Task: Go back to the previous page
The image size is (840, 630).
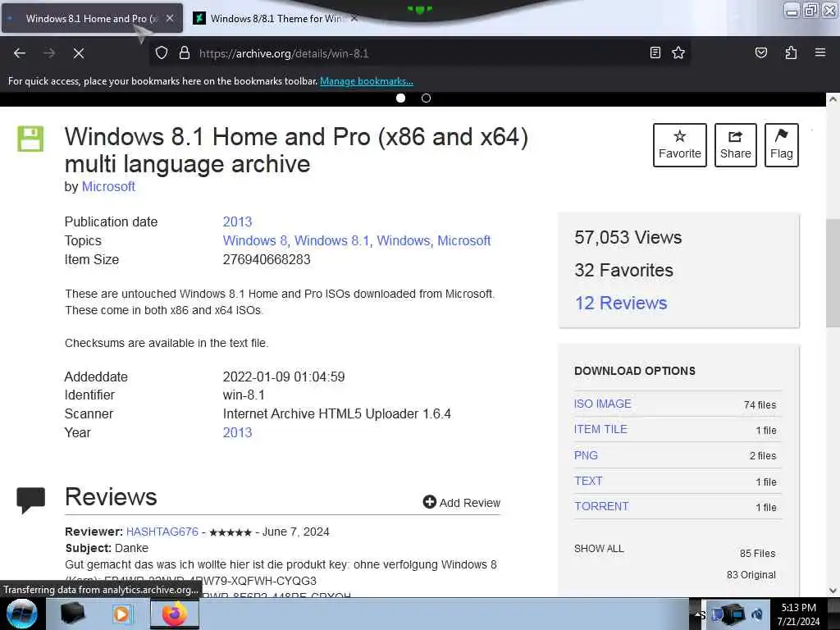Action: pos(20,53)
